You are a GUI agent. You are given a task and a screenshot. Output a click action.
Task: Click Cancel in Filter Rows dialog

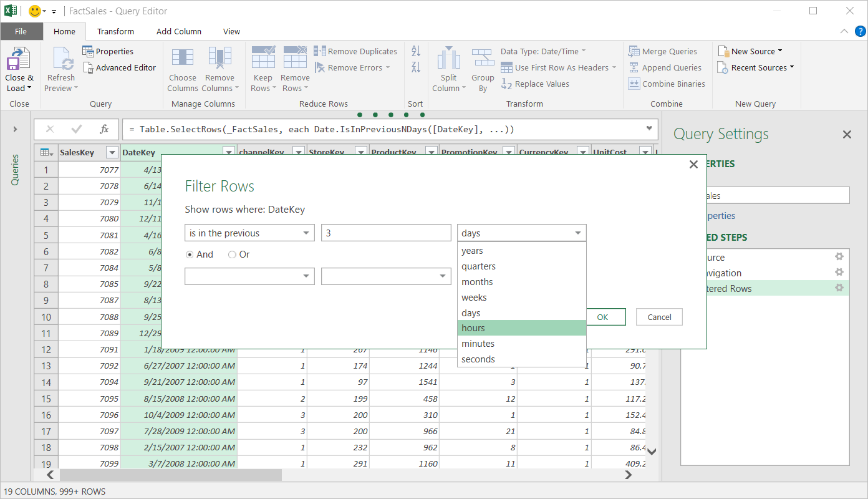tap(659, 317)
